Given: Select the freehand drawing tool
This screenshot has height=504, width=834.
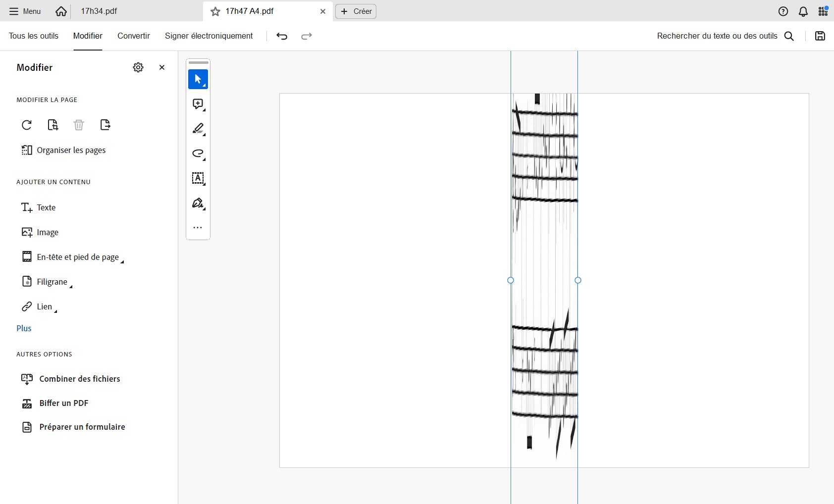Looking at the screenshot, I should click(x=198, y=153).
